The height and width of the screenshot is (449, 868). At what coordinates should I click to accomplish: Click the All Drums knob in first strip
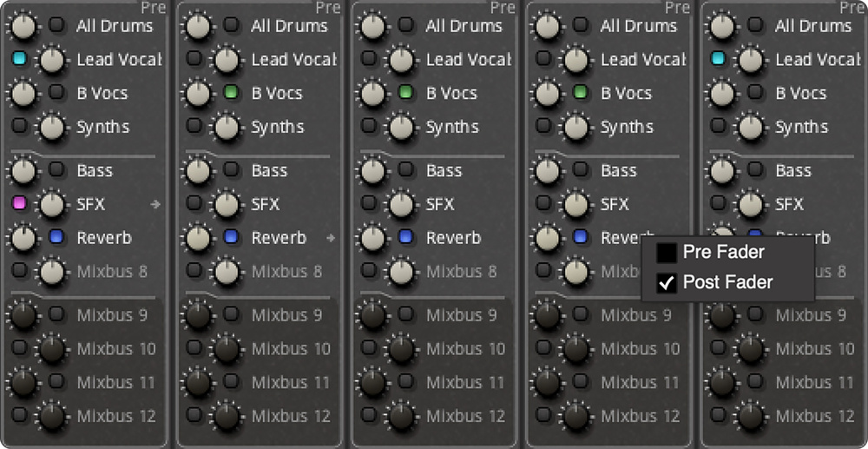coord(23,26)
